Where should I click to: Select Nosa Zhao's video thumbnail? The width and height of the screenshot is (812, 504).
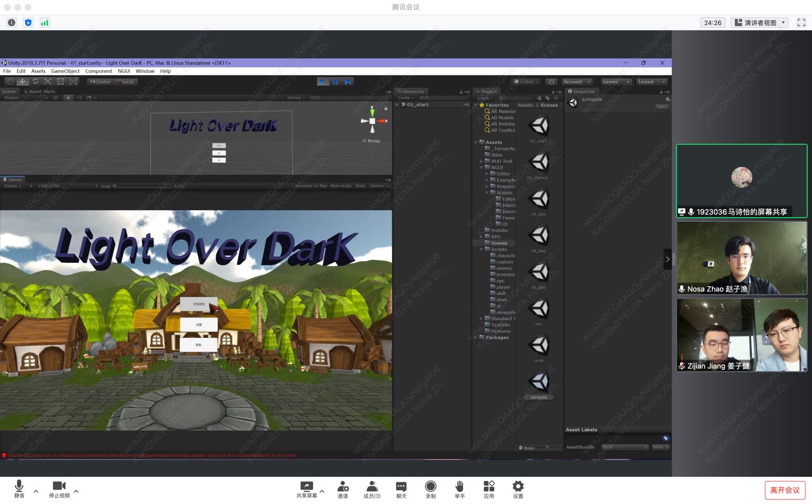point(741,258)
